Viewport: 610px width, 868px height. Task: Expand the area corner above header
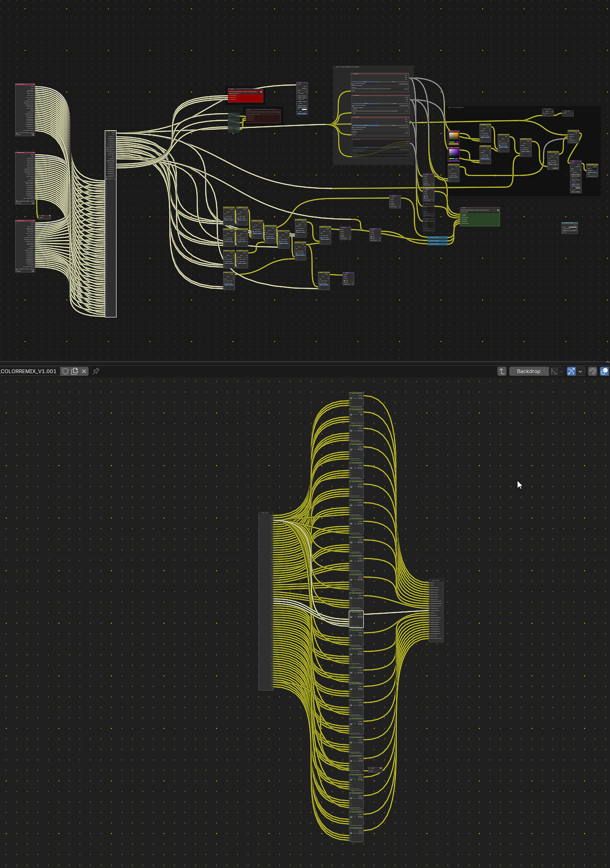pyautogui.click(x=607, y=362)
